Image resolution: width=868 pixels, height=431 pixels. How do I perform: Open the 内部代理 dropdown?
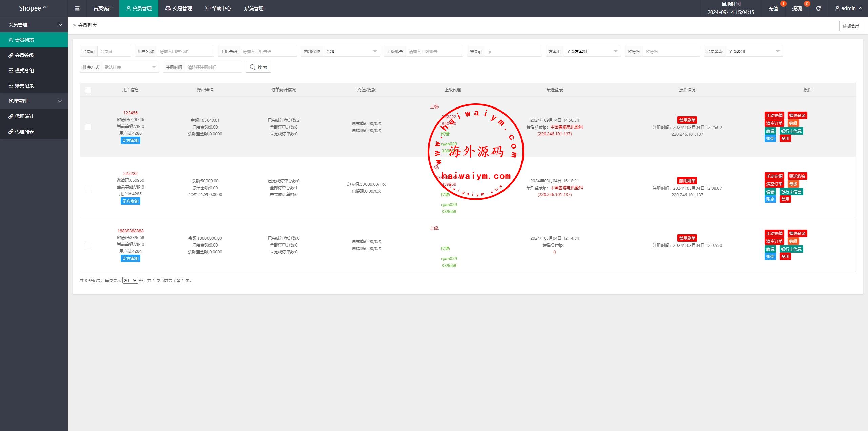coord(351,51)
